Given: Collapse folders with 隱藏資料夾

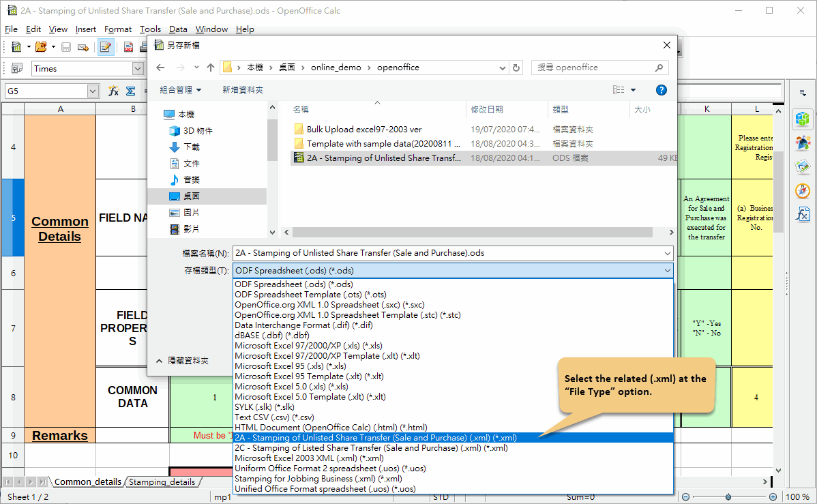Looking at the screenshot, I should [182, 361].
